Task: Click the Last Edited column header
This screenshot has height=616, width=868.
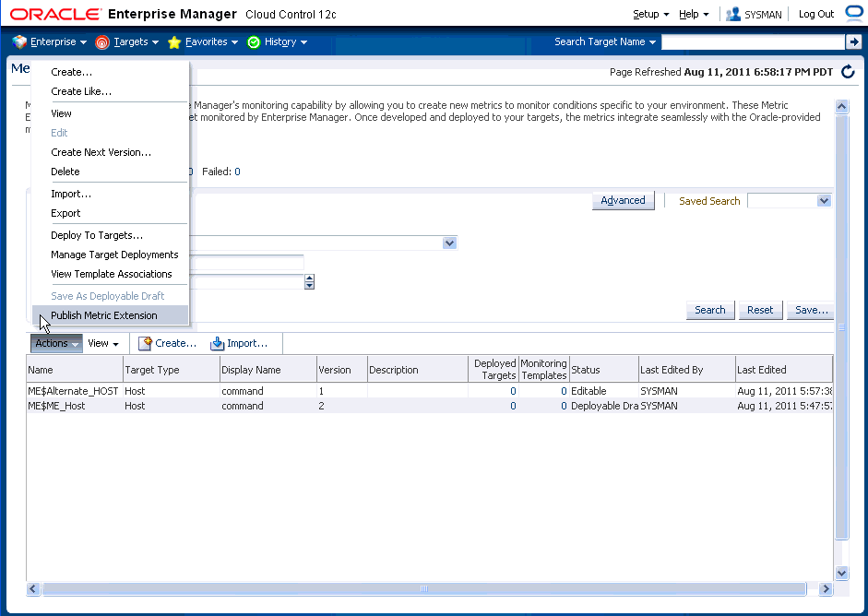Action: (784, 369)
